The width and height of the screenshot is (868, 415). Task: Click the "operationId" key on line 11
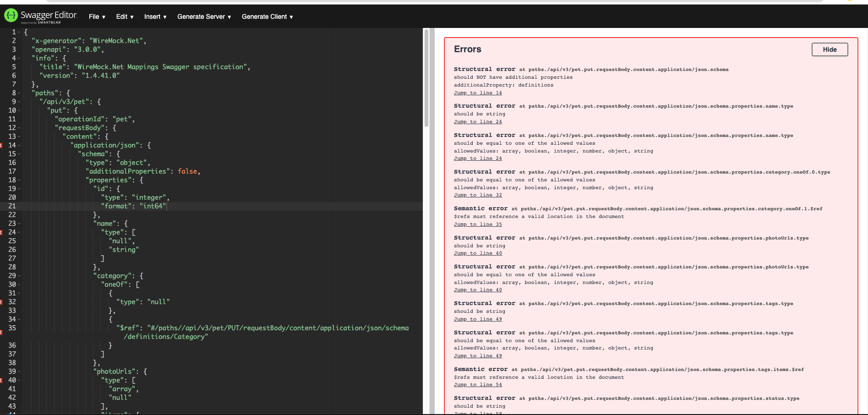coord(80,119)
